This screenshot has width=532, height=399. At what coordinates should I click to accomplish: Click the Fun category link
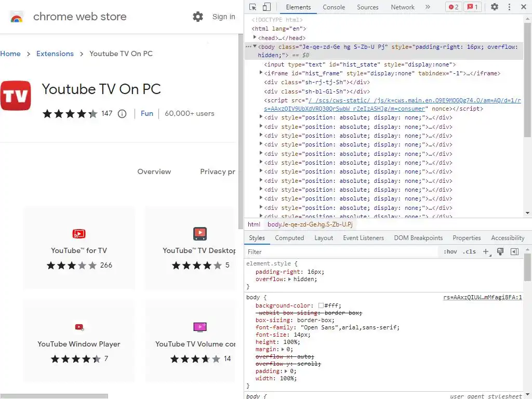[x=147, y=113]
